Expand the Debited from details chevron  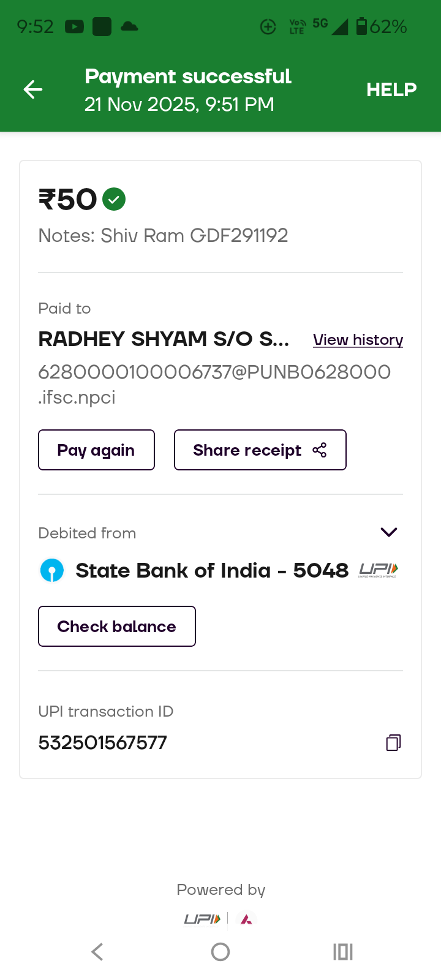(389, 532)
